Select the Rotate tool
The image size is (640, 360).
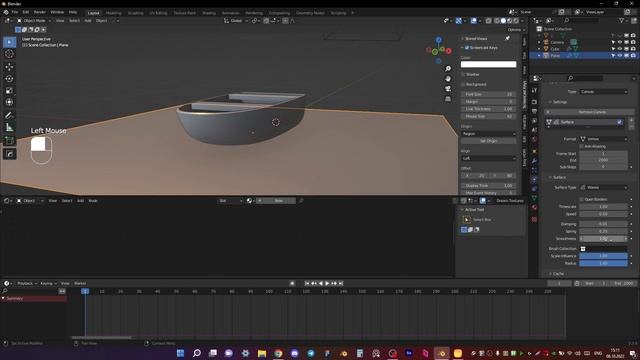point(9,79)
